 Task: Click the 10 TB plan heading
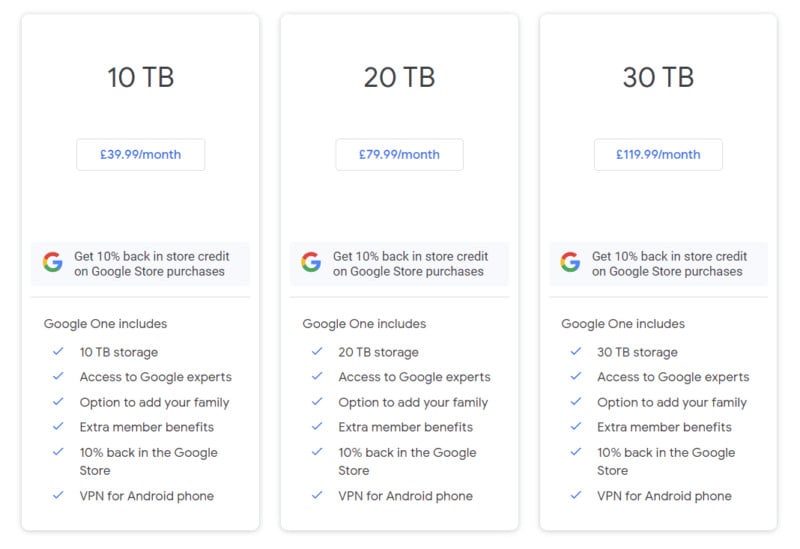click(x=141, y=78)
